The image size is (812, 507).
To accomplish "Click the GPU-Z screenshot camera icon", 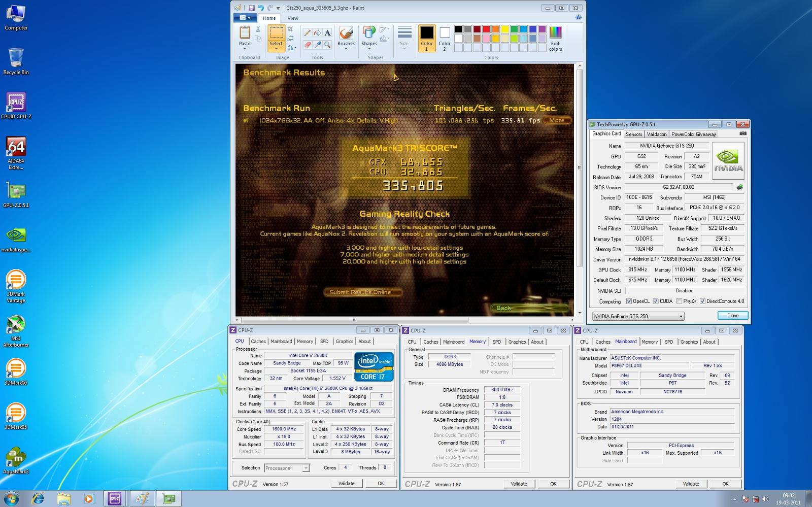I will click(x=743, y=133).
